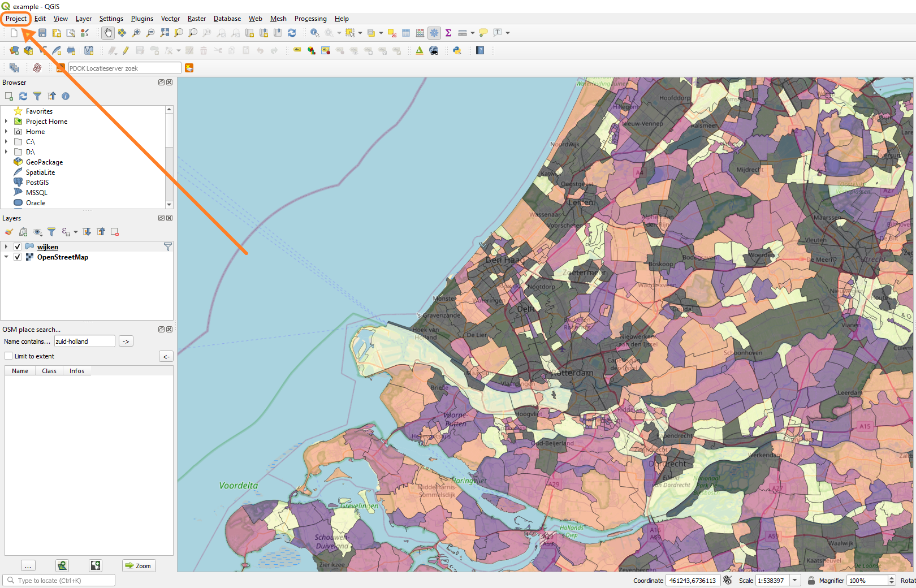Click the Filter Legend funnel icon

click(x=51, y=232)
